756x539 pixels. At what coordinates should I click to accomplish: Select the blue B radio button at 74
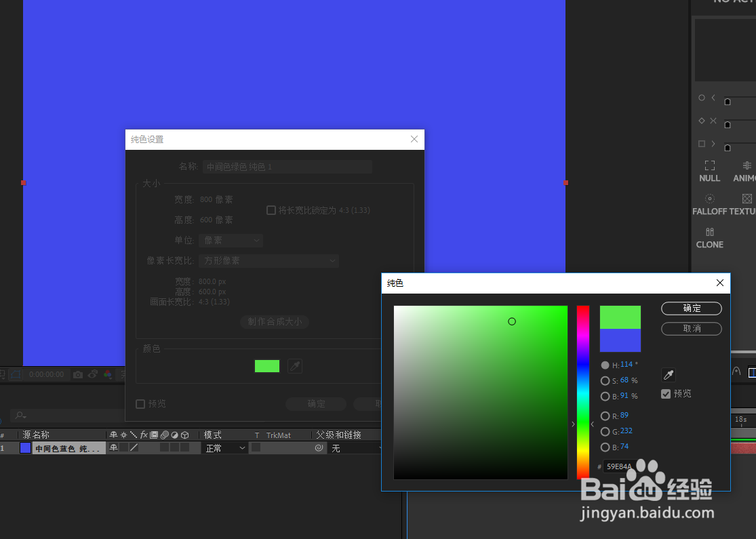pyautogui.click(x=605, y=447)
